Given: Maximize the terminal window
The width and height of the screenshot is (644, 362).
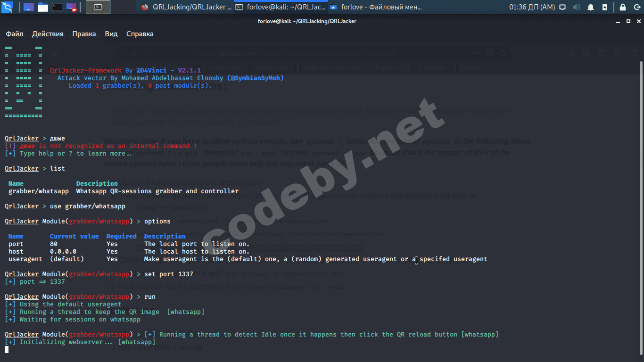Looking at the screenshot, I should pyautogui.click(x=628, y=21).
